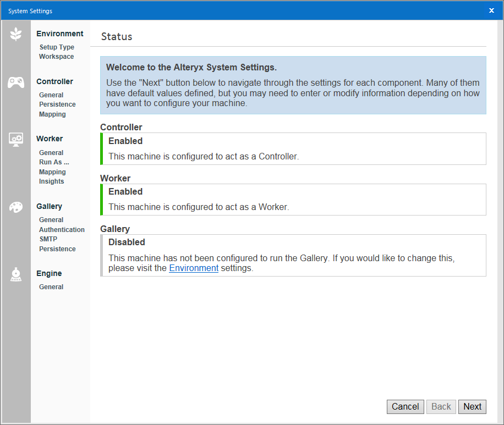Select the Workspace settings page
This screenshot has height=425, width=504.
(x=56, y=57)
